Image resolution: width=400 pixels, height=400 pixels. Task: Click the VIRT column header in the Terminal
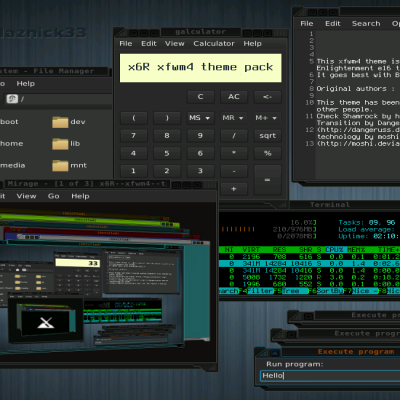251,250
